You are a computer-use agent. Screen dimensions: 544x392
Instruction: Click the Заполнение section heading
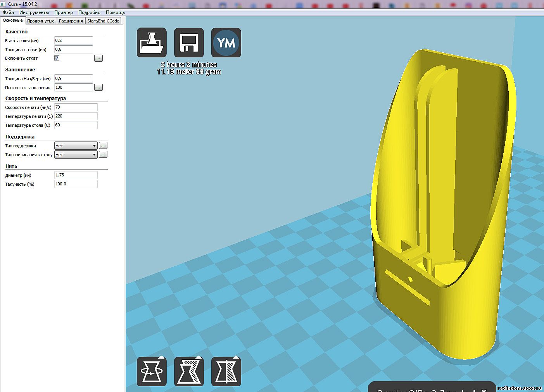[x=20, y=69]
